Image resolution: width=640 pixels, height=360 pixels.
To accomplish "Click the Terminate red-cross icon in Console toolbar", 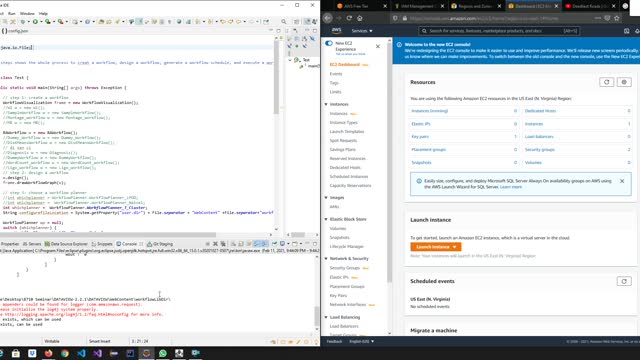I will coord(216,244).
